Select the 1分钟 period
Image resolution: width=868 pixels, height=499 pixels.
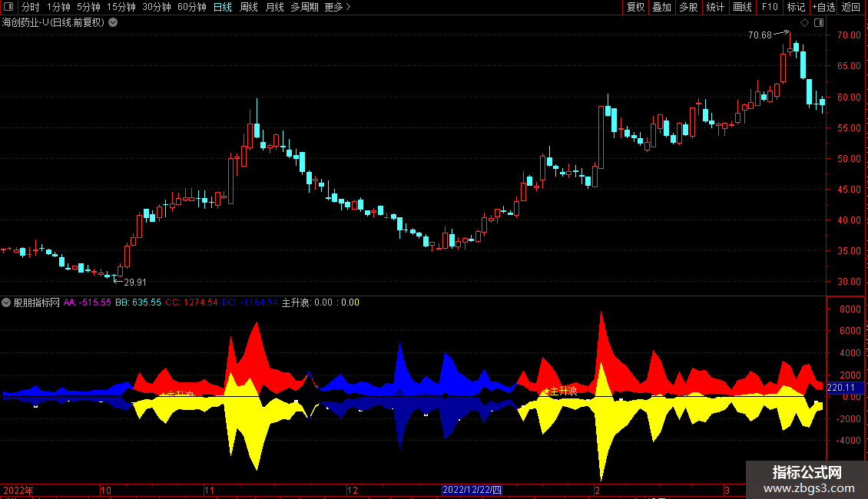click(58, 7)
